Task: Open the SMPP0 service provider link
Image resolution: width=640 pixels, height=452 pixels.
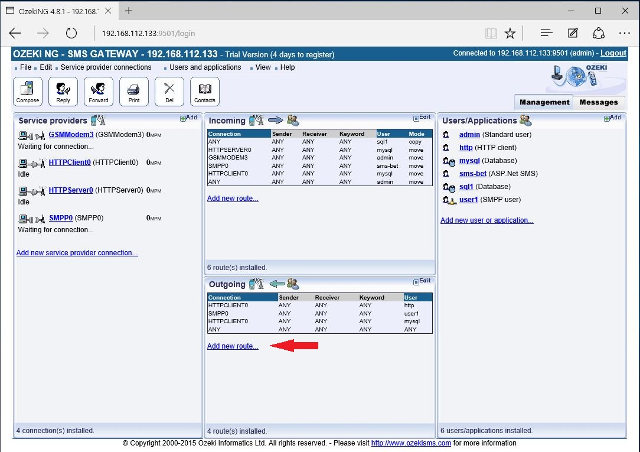Action: (61, 218)
